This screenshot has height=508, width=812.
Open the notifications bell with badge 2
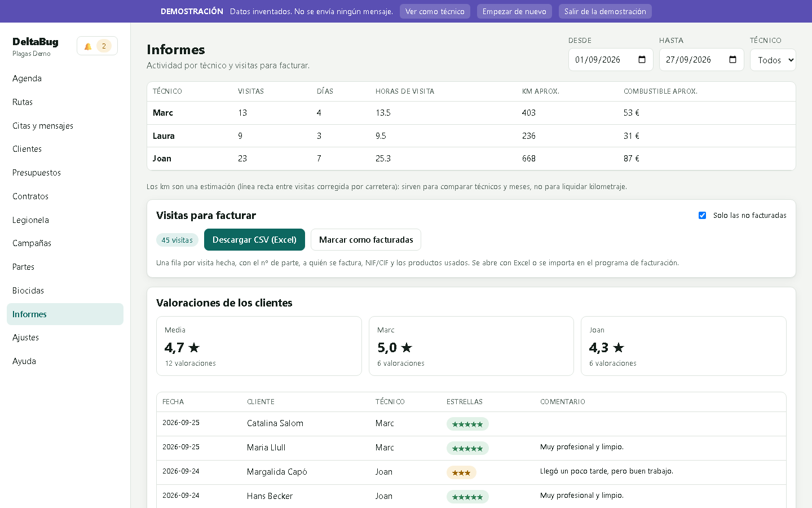(97, 46)
